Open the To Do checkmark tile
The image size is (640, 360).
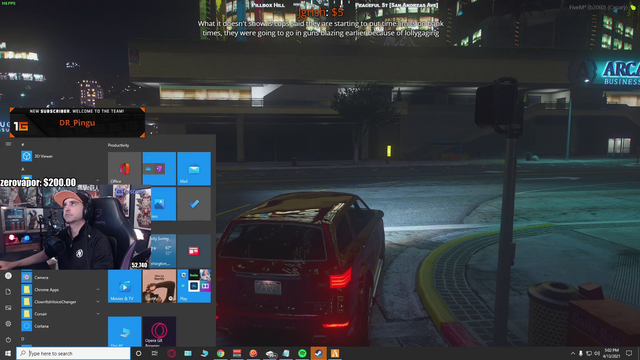click(194, 204)
